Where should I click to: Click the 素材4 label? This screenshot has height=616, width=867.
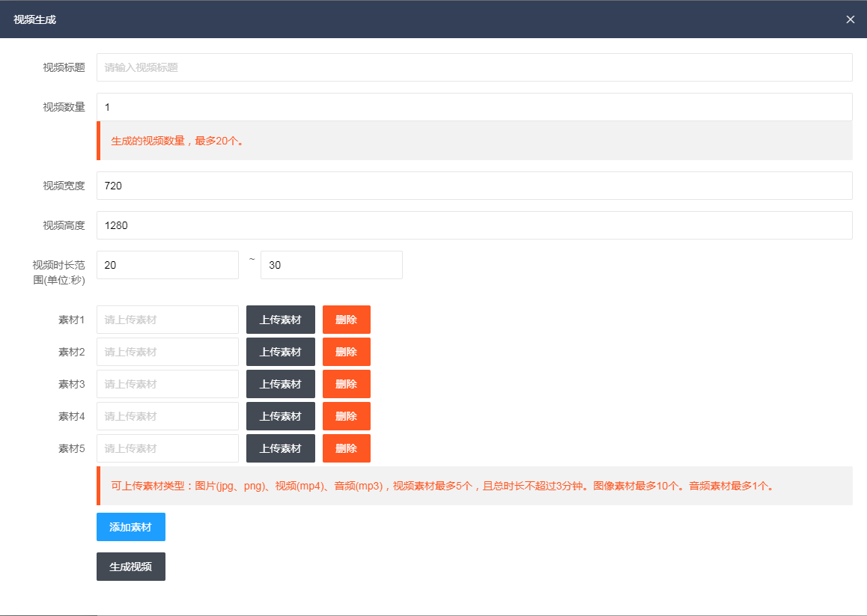point(72,416)
